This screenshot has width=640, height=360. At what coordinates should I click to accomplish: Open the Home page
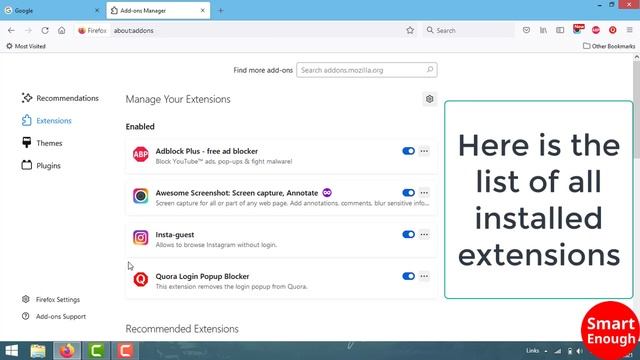point(62,30)
